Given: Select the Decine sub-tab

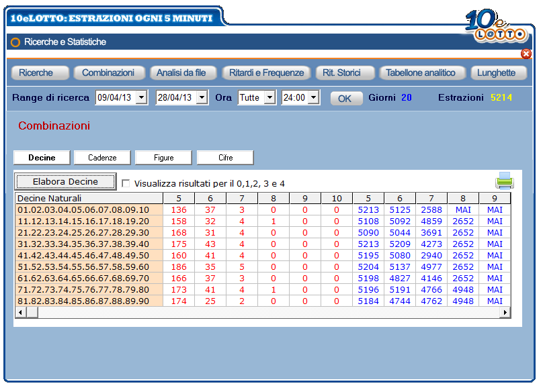Looking at the screenshot, I should 42,158.
